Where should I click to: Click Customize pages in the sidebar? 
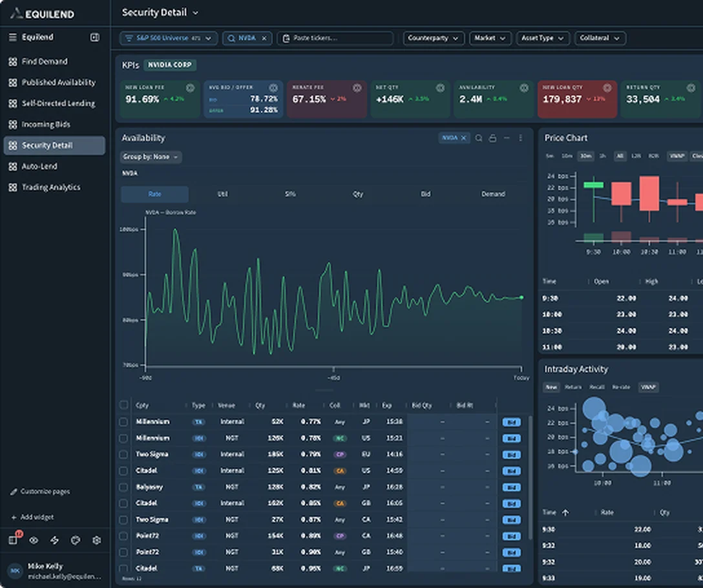click(40, 492)
